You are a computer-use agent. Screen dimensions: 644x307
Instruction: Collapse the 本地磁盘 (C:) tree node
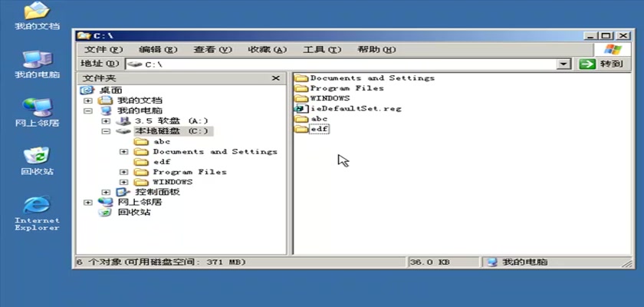tap(106, 131)
